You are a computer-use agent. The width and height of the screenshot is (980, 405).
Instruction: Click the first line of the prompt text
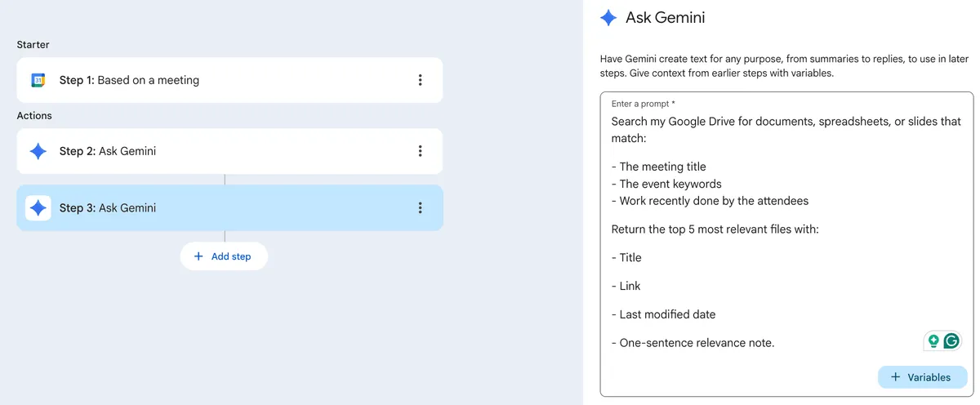[x=786, y=122]
